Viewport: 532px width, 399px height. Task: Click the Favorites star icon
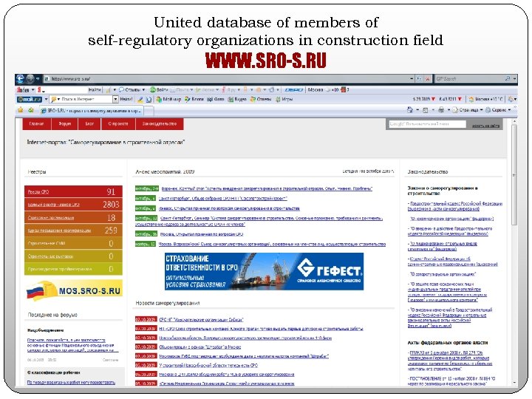pos(21,110)
